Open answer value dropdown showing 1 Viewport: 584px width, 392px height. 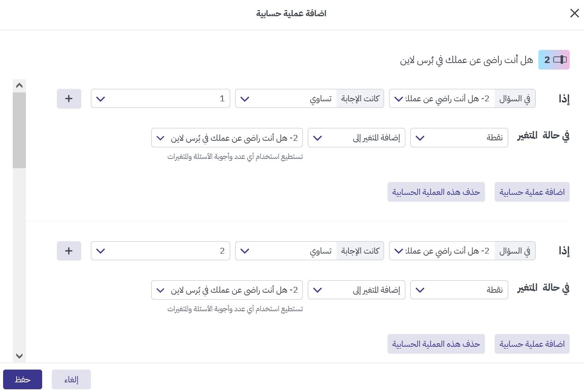coord(161,99)
